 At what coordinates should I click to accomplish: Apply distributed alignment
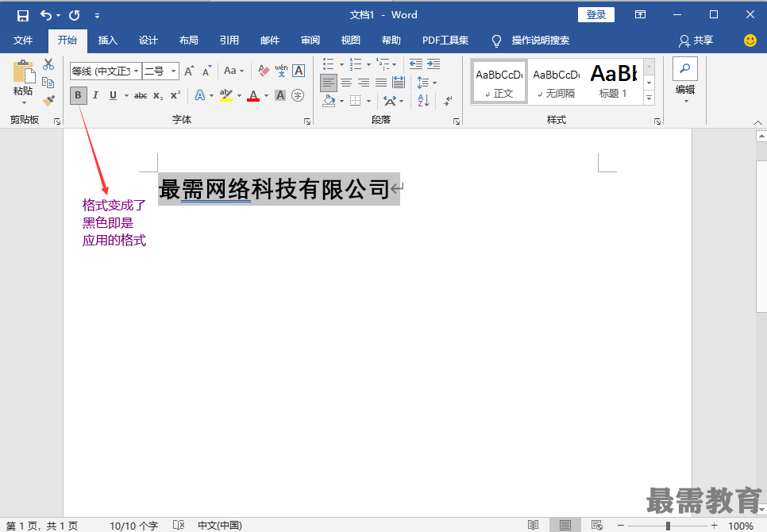pyautogui.click(x=399, y=83)
